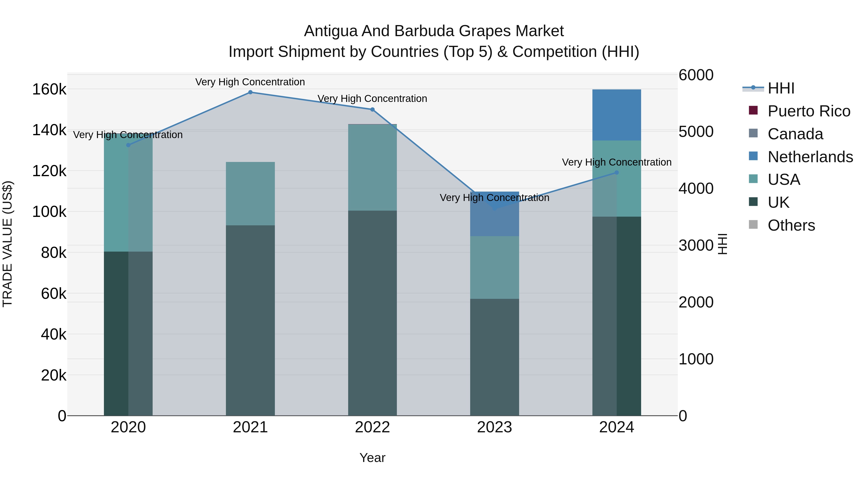Toggle the USA legend entry
This screenshot has width=868, height=488.
click(x=774, y=180)
